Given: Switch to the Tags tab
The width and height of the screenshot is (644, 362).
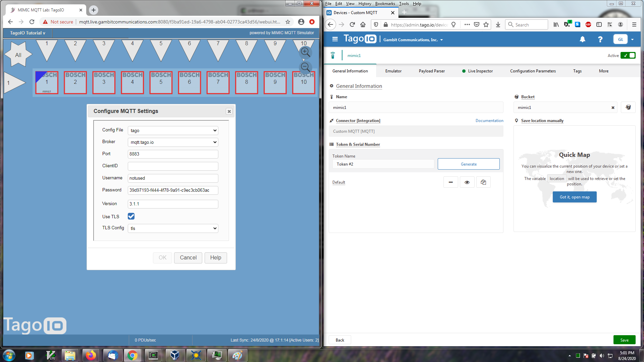Looking at the screenshot, I should pos(577,71).
